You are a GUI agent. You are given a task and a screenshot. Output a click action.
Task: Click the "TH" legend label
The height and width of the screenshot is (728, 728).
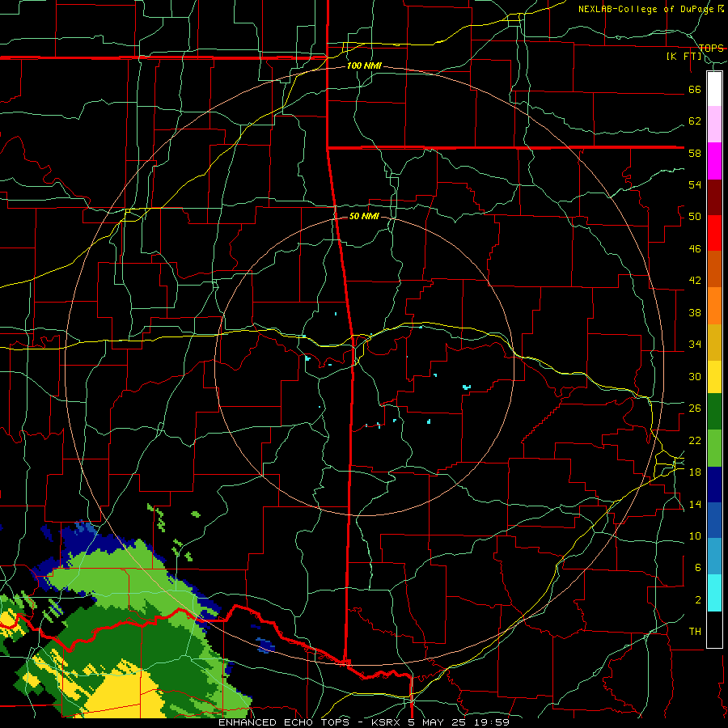coord(695,632)
